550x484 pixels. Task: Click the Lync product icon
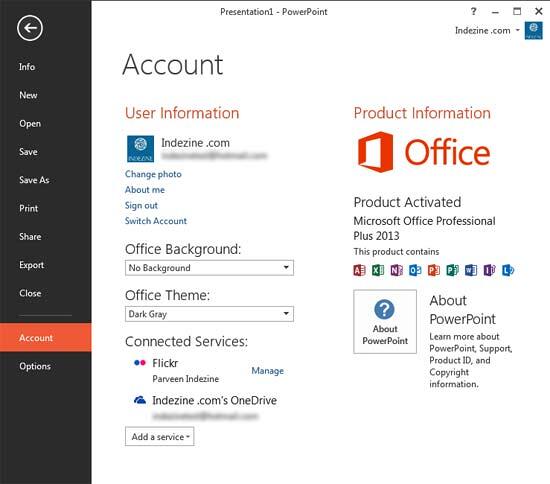click(x=508, y=270)
